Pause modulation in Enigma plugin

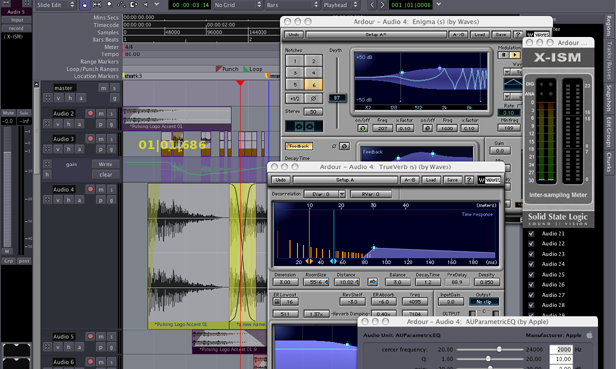click(503, 55)
